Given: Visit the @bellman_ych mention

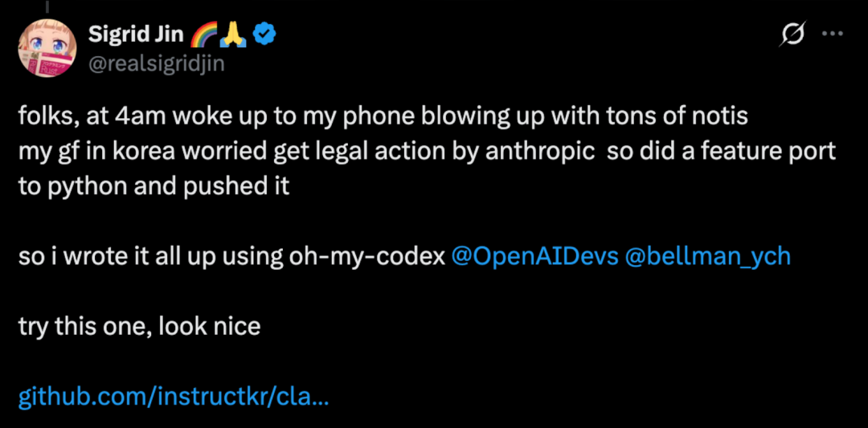Looking at the screenshot, I should (707, 257).
